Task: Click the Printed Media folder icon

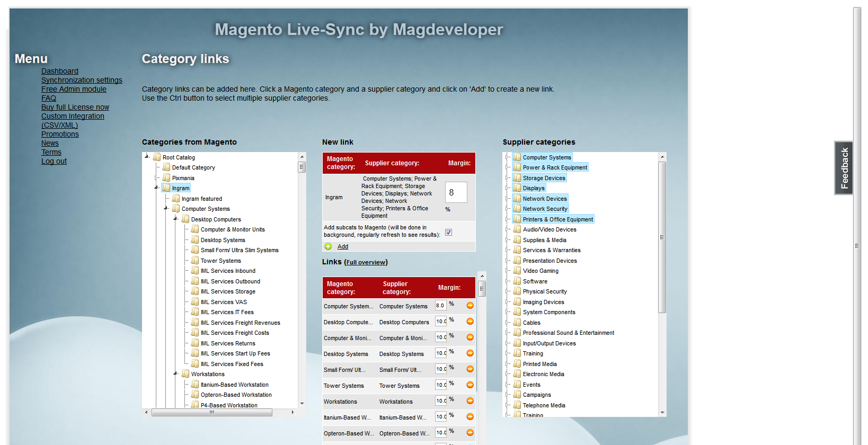Action: pyautogui.click(x=517, y=363)
